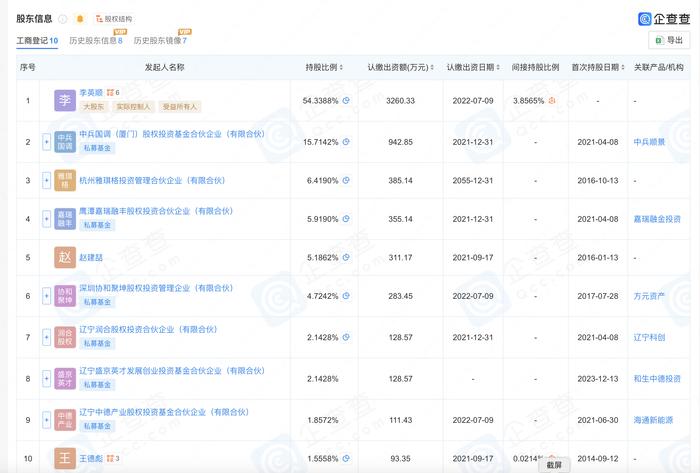Open the 股权结构 equity structure icon
Screen dimensions: 700x473
click(x=114, y=19)
